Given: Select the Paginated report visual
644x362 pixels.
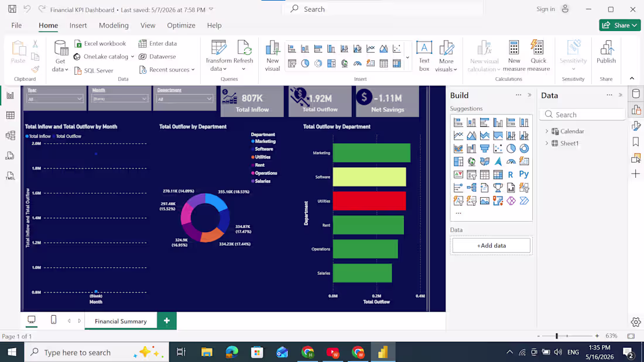Looking at the screenshot, I should (x=511, y=188).
